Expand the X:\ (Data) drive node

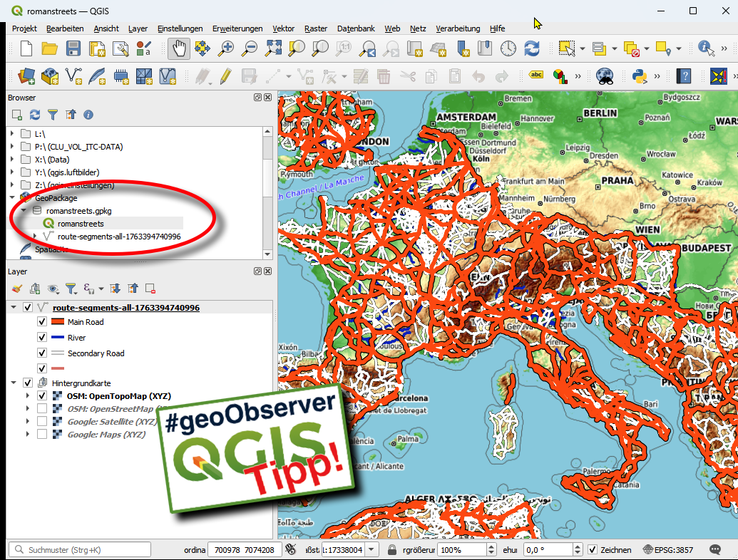point(12,160)
